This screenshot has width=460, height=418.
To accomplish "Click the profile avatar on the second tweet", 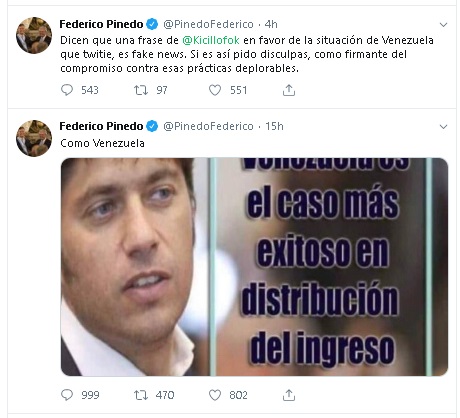I will pyautogui.click(x=34, y=138).
